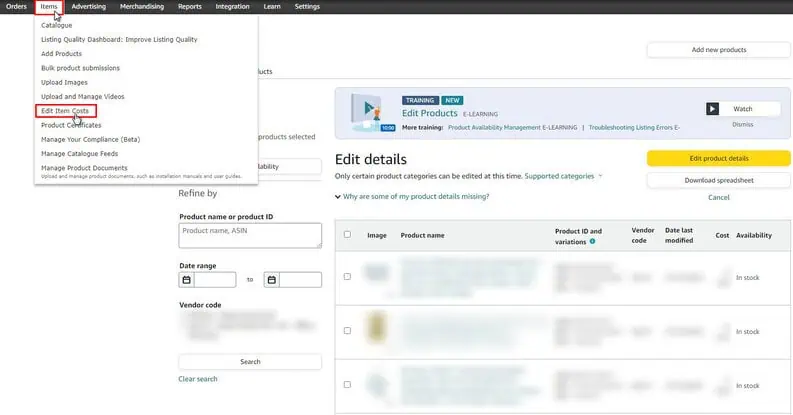
Task: Click the Product name or ASIN field
Action: pyautogui.click(x=250, y=236)
